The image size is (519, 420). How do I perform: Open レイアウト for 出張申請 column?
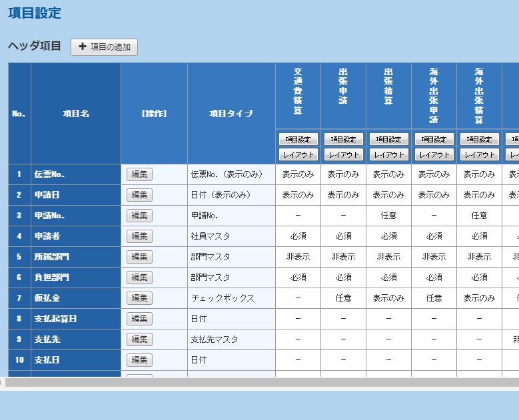click(343, 154)
